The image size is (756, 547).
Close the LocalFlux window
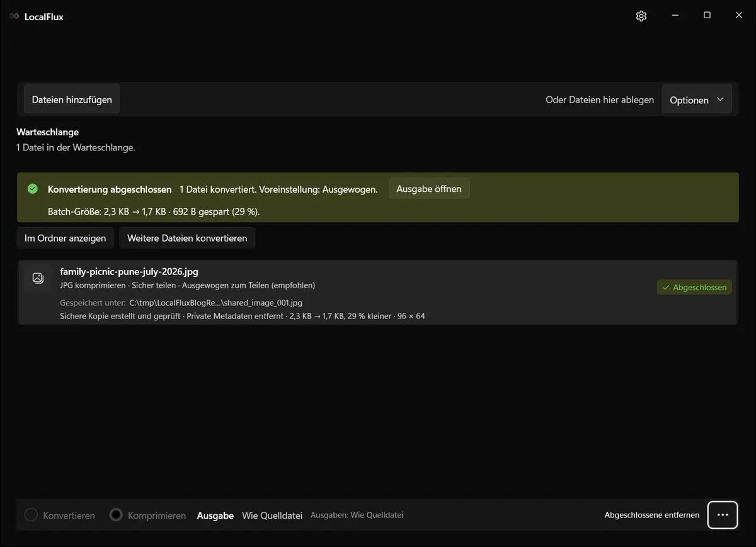[x=739, y=16]
